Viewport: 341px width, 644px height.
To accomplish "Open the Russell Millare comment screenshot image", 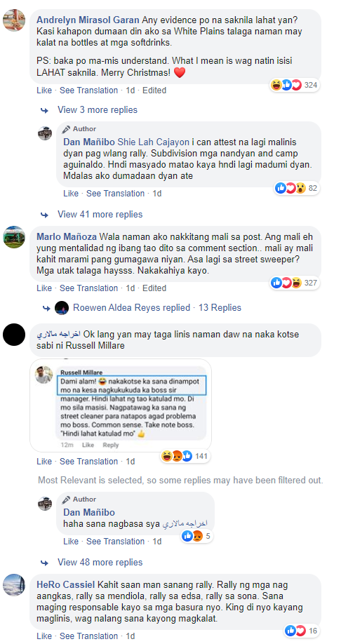I will click(x=121, y=405).
